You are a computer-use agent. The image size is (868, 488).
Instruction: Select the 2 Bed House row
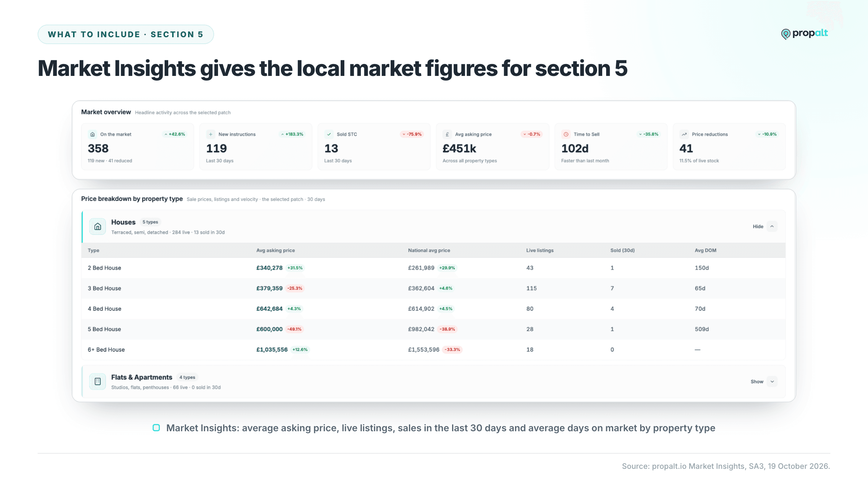(434, 268)
